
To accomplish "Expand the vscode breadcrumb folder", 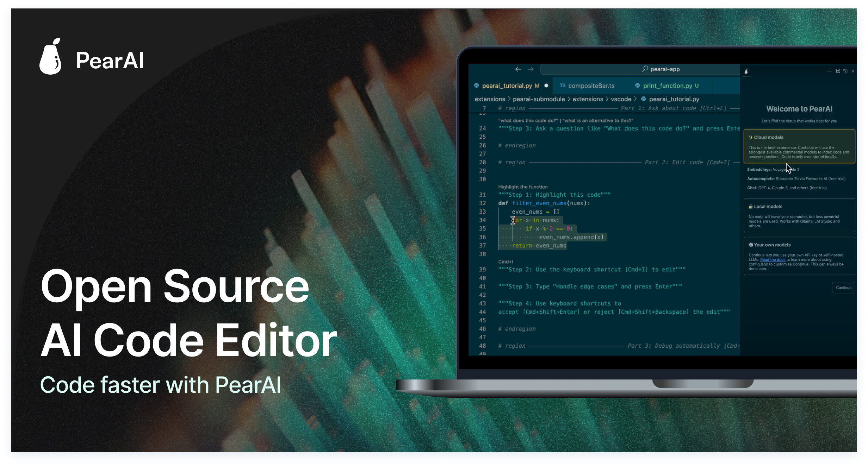I will tap(621, 99).
